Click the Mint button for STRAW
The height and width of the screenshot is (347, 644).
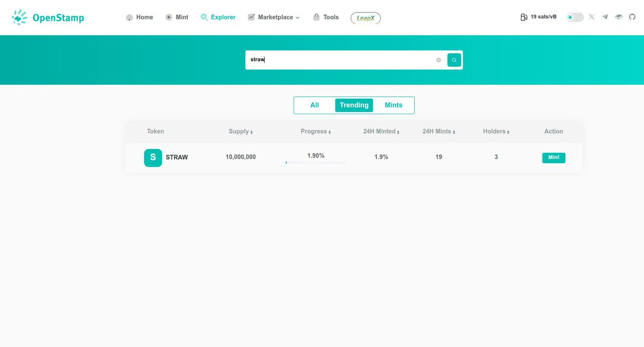tap(554, 158)
